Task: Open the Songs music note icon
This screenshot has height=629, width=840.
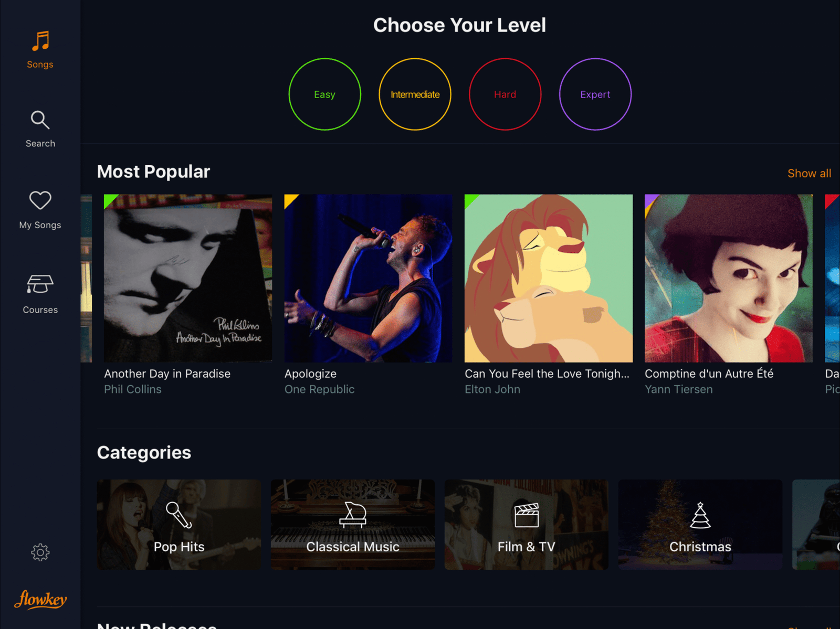Action: click(40, 41)
